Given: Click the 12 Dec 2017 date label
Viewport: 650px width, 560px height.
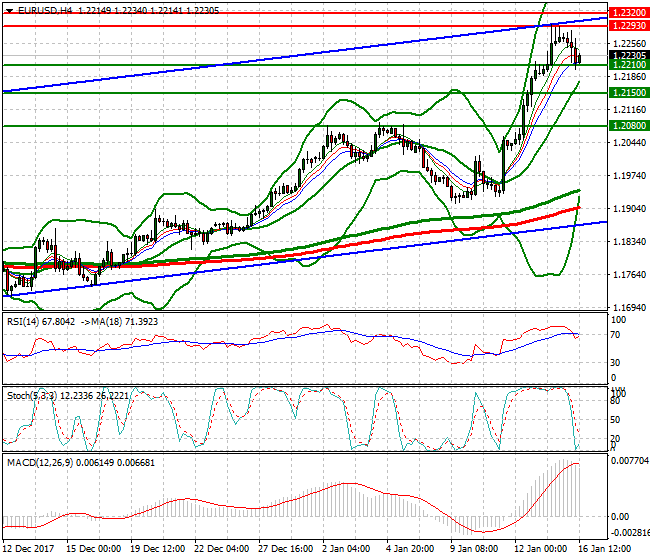Looking at the screenshot, I should tap(29, 549).
